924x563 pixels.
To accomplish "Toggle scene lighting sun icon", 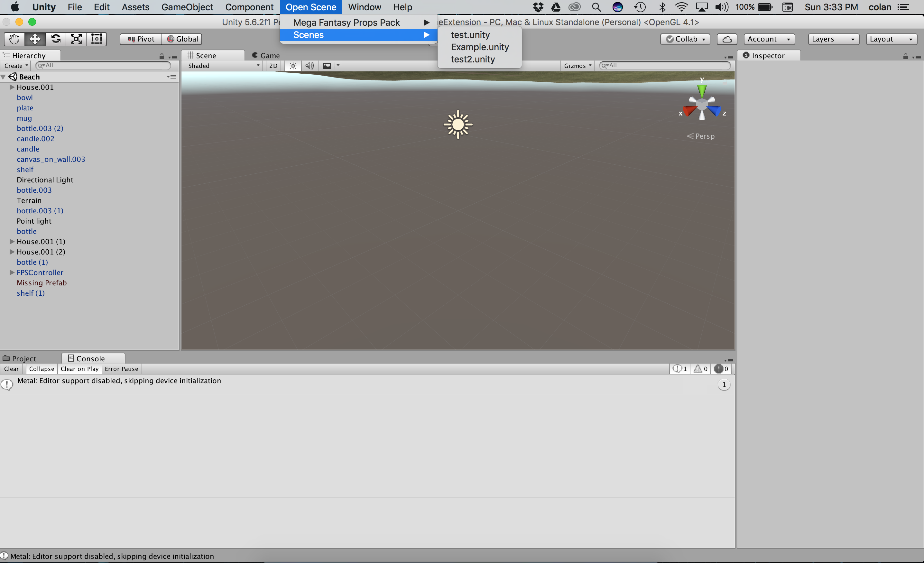I will [x=293, y=66].
